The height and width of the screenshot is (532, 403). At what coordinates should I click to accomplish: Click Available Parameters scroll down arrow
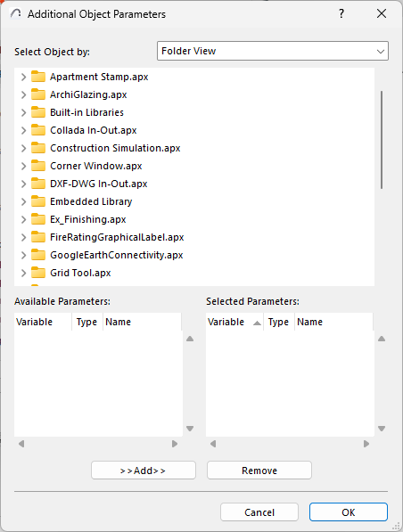point(190,429)
